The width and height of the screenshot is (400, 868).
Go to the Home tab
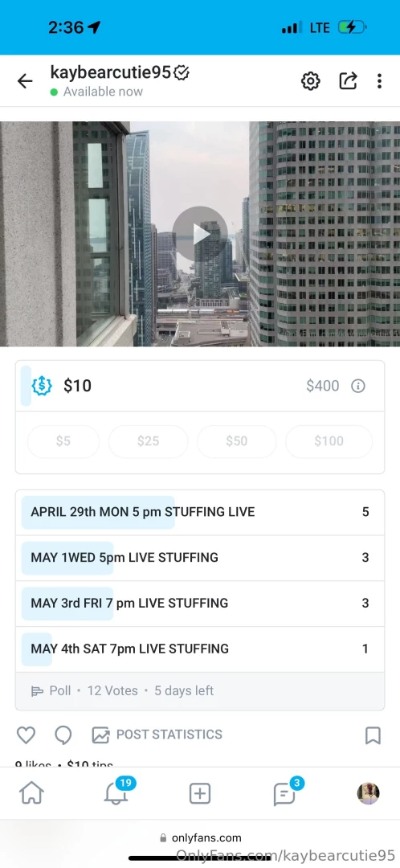pos(31,793)
